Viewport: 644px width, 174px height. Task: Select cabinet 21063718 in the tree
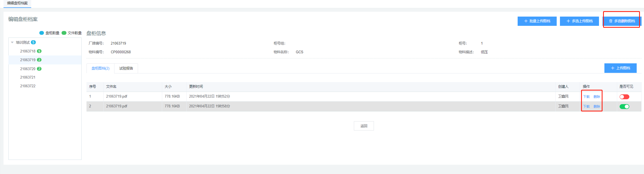pos(28,51)
